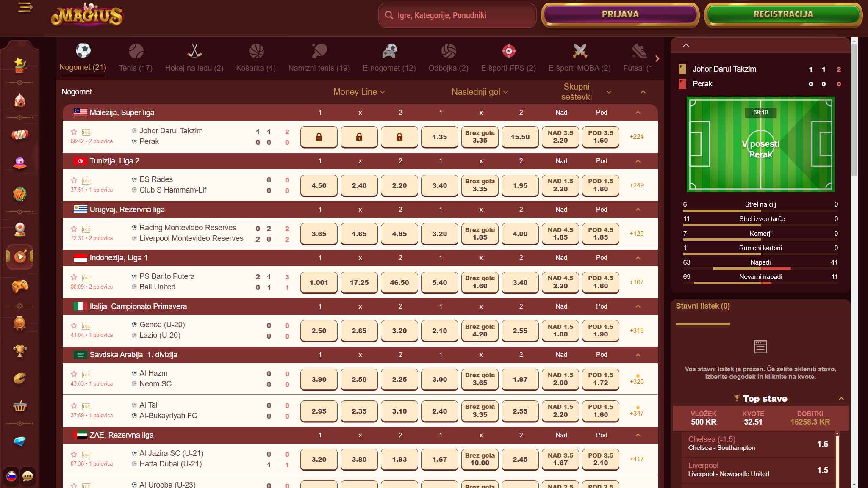The image size is (868, 488).
Task: Select Chelsea (-1.5) top bet at 1.6
Action: pos(758,444)
